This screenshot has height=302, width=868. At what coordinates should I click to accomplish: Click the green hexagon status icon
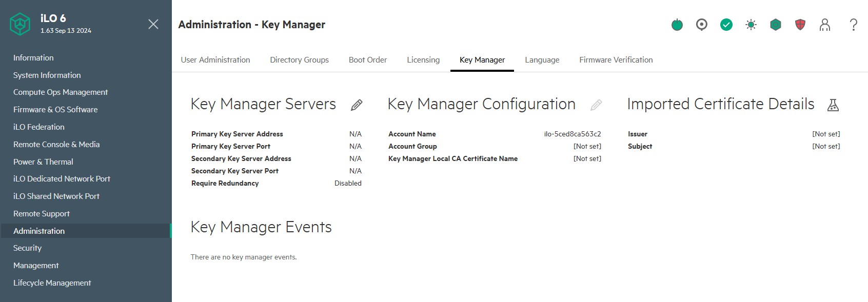[x=776, y=25]
